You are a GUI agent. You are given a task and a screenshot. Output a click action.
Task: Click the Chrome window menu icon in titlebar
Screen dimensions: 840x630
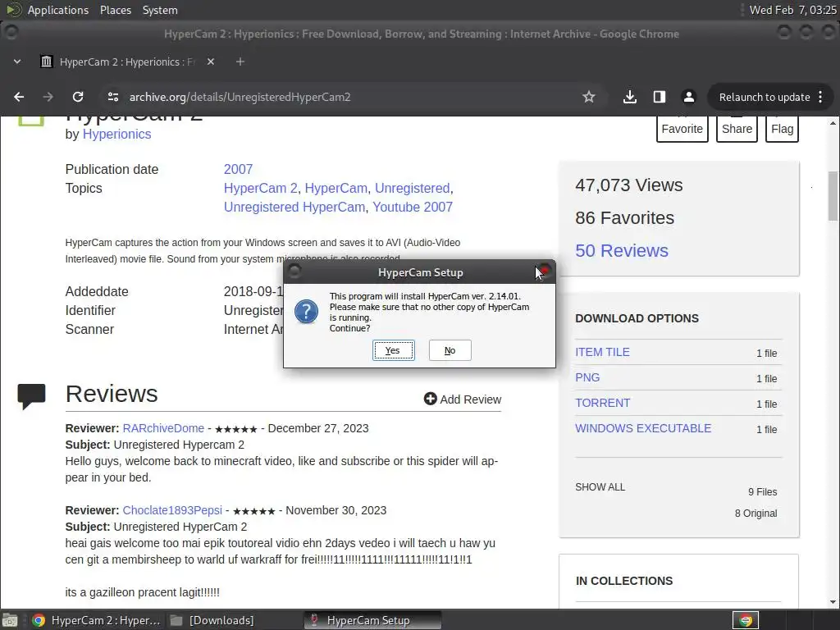click(11, 33)
